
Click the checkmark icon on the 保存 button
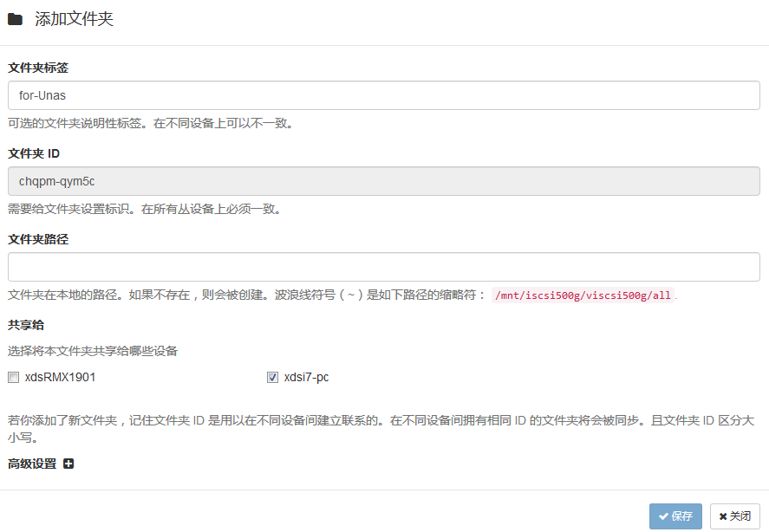pyautogui.click(x=663, y=516)
